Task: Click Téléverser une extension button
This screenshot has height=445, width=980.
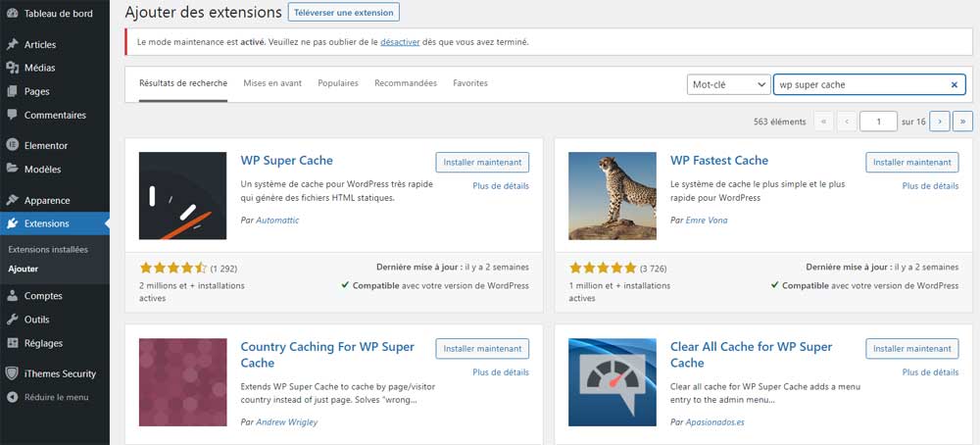Action: coord(344,13)
